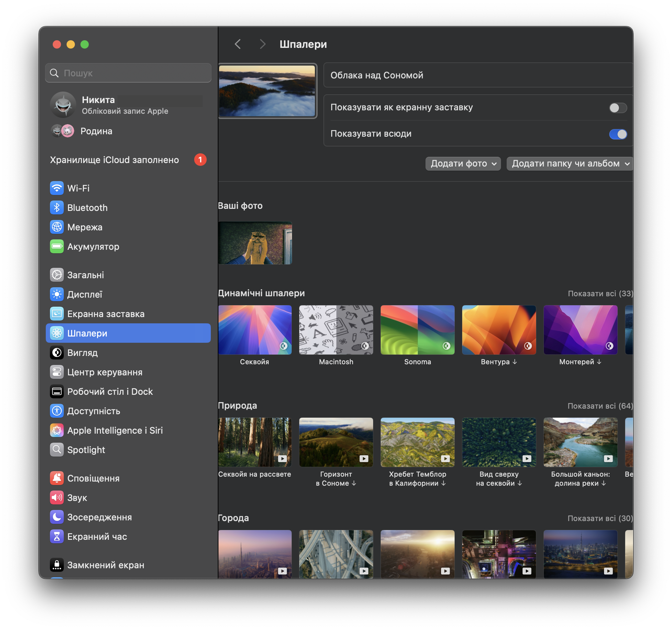Image resolution: width=672 pixels, height=630 pixels.
Task: Click the Bluetooth icon in sidebar
Action: [57, 208]
